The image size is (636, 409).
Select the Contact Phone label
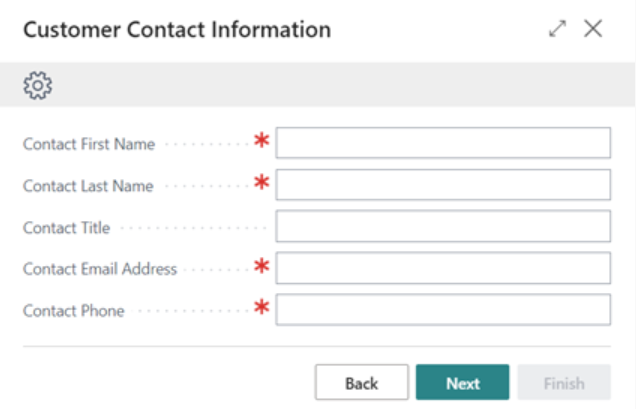(x=74, y=311)
